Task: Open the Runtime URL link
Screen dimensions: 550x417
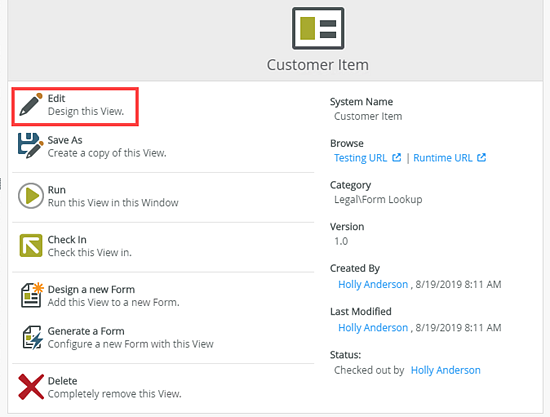Action: point(443,158)
